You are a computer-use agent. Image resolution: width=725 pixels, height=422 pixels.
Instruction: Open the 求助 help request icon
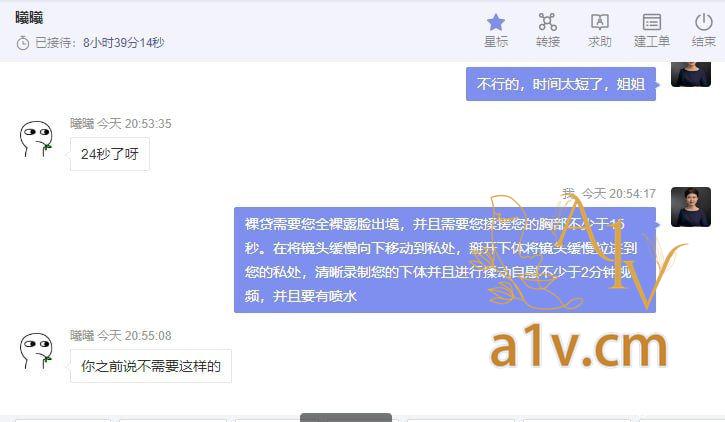click(600, 22)
